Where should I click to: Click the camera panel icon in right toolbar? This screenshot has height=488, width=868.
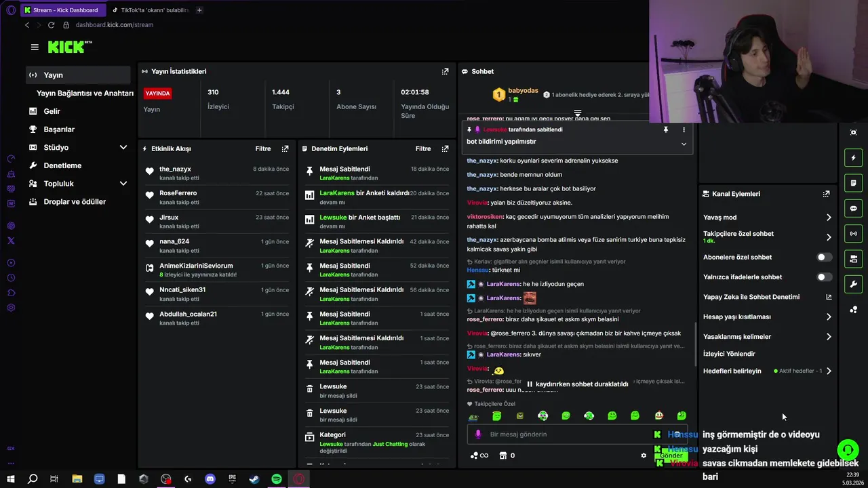pos(853,259)
